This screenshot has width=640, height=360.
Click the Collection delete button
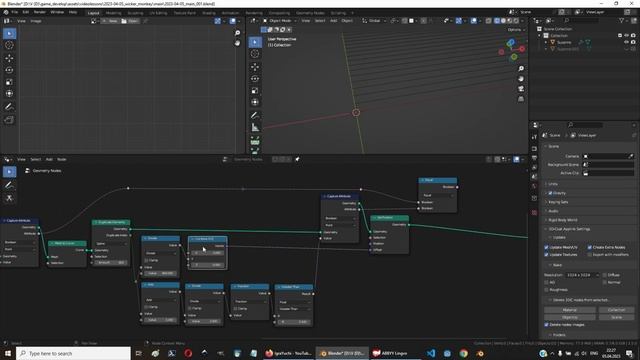coord(616,310)
